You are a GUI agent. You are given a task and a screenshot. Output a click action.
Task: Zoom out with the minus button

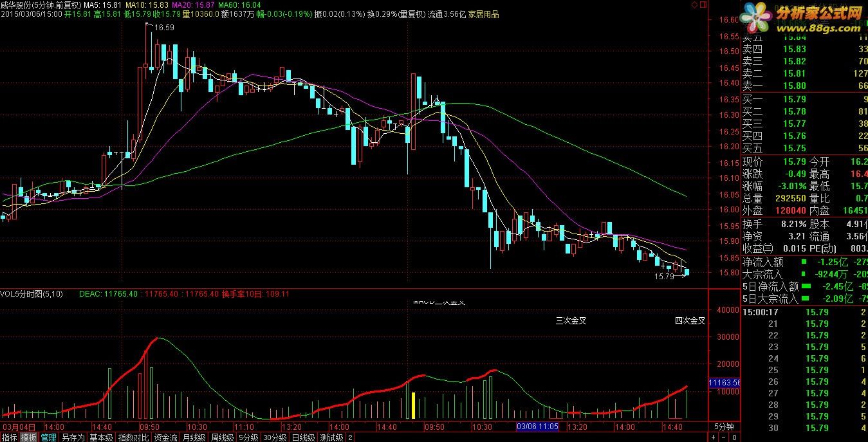[x=724, y=437]
